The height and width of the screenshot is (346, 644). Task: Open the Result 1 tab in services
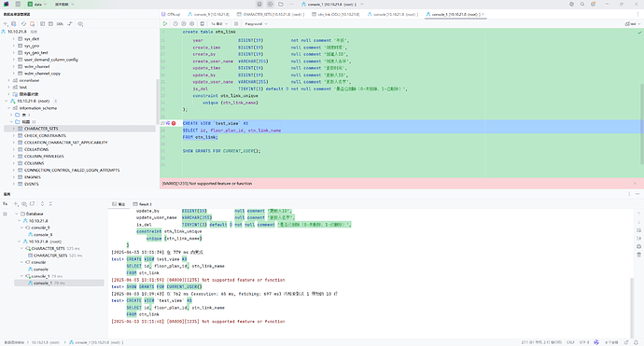[143, 204]
